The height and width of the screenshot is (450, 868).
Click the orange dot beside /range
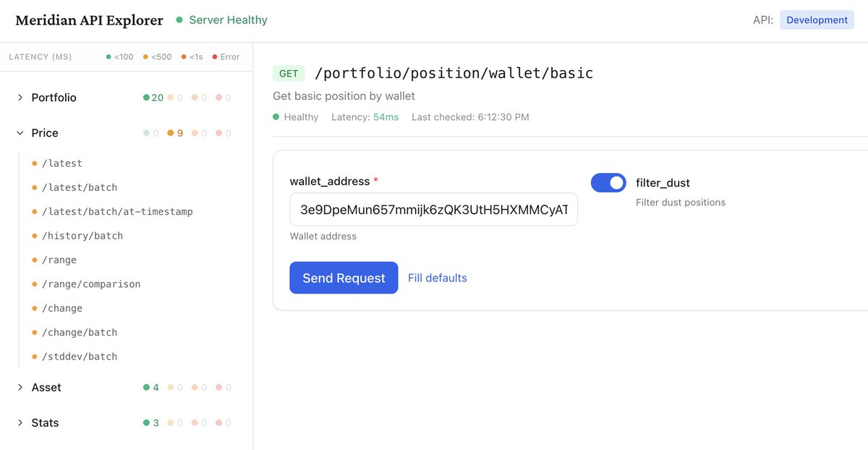click(x=34, y=260)
